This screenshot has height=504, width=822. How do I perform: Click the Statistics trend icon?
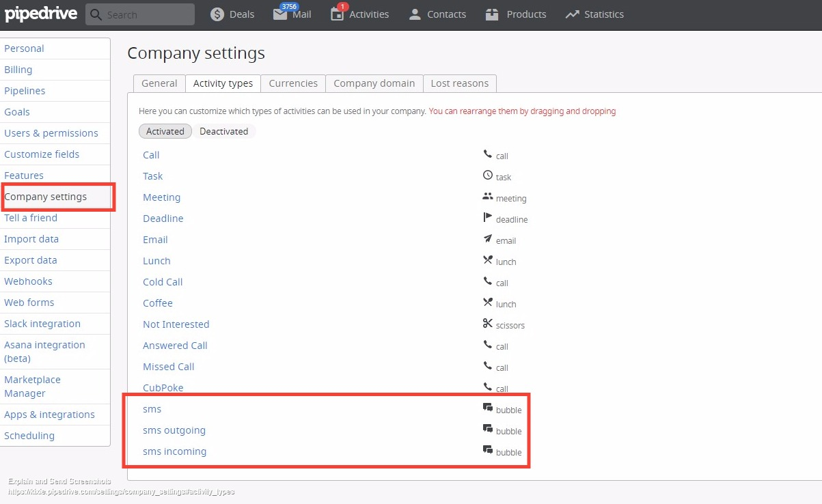(x=573, y=14)
